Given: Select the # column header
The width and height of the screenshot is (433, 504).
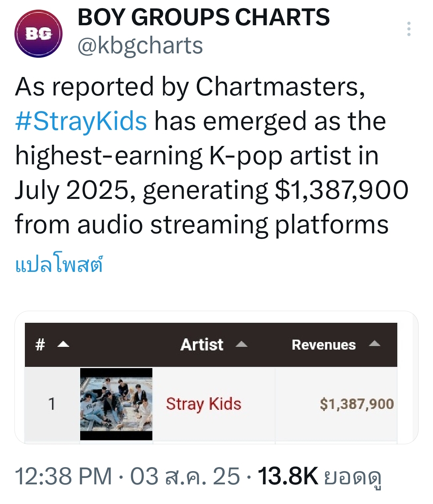Looking at the screenshot, I should coord(40,344).
